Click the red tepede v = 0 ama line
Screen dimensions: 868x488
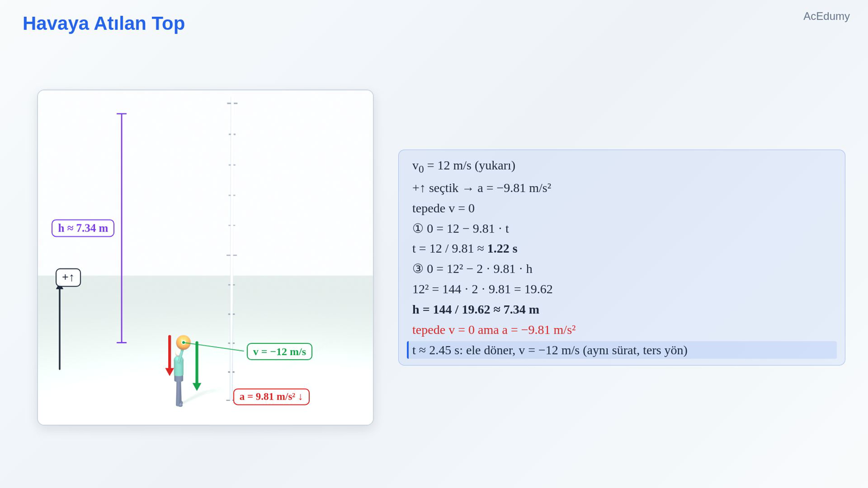(x=494, y=330)
